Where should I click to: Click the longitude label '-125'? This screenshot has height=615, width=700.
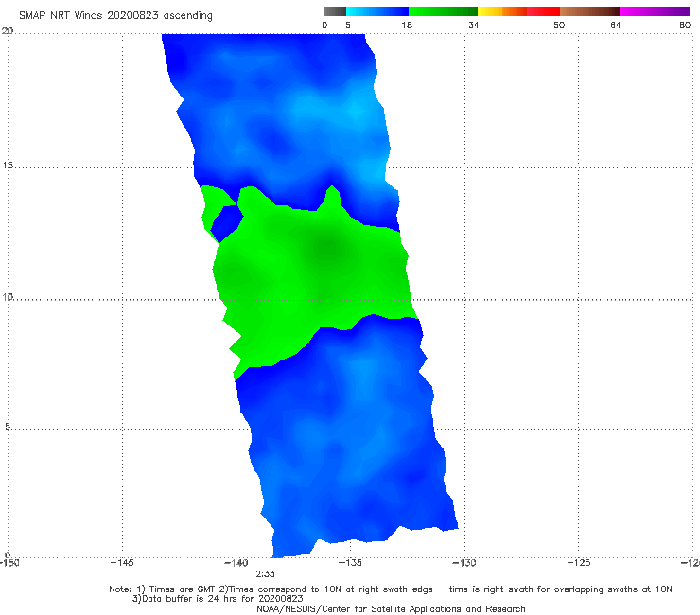(x=579, y=563)
